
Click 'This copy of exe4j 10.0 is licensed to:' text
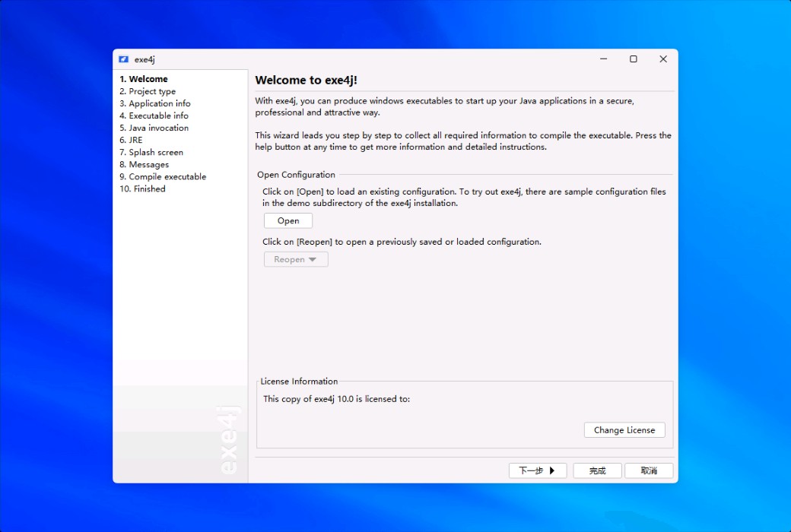[336, 399]
